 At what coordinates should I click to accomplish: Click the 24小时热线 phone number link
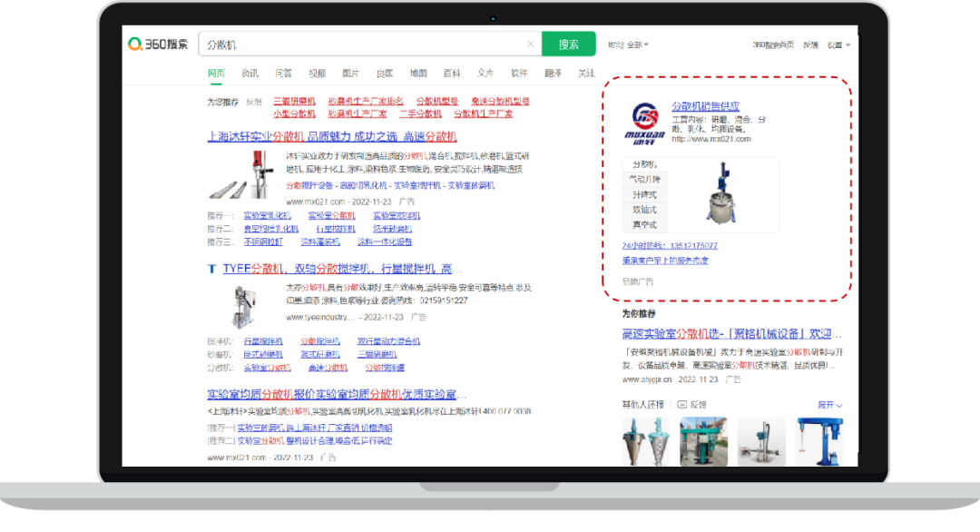click(x=670, y=246)
